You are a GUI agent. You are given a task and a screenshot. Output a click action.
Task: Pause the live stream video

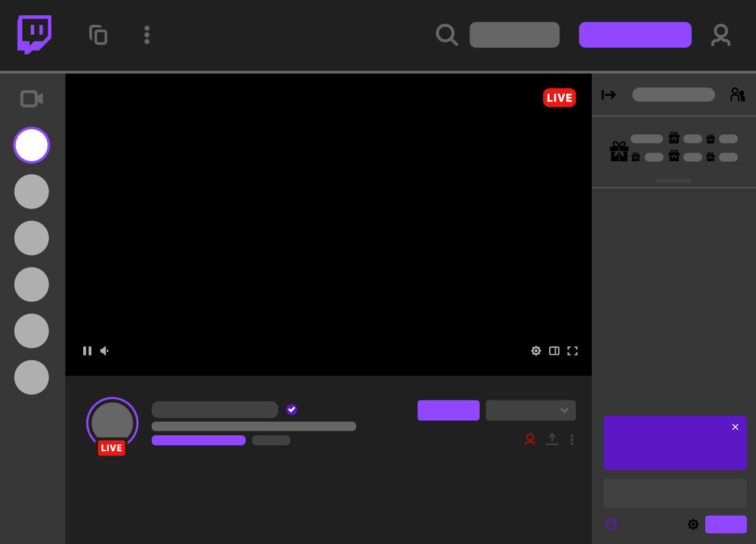[x=87, y=351]
